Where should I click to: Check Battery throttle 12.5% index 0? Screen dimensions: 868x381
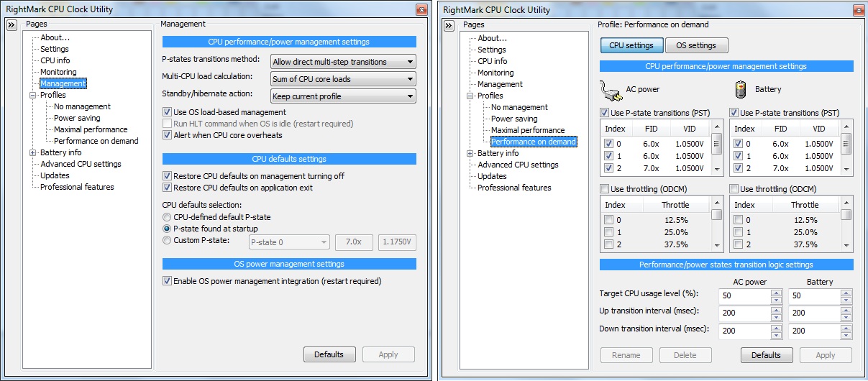pos(739,220)
